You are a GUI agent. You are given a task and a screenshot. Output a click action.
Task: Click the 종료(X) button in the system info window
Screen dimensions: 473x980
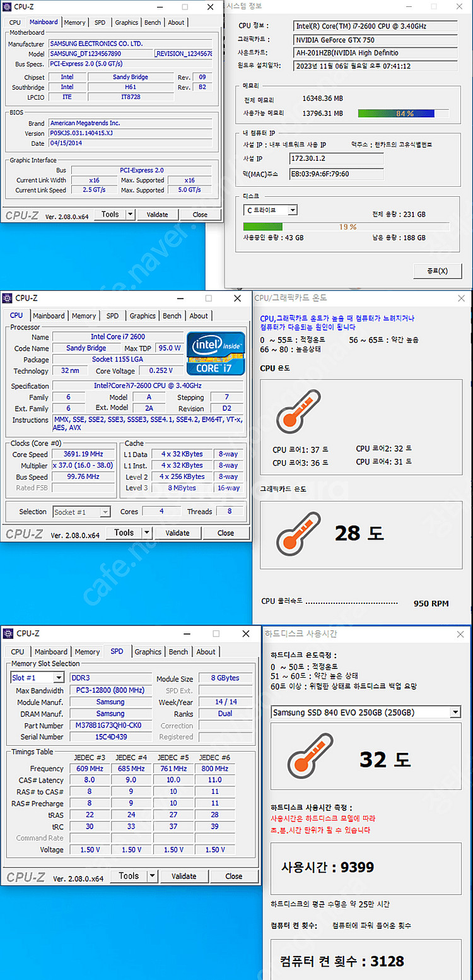point(438,271)
